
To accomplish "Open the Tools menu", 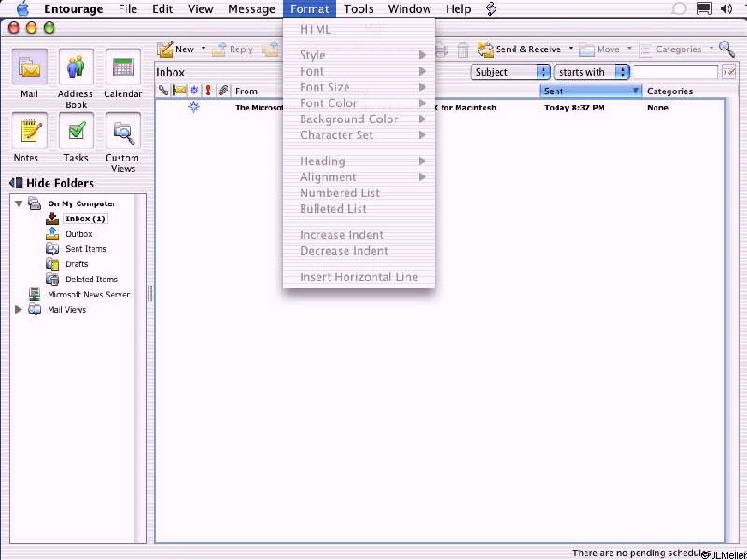I will click(x=359, y=9).
